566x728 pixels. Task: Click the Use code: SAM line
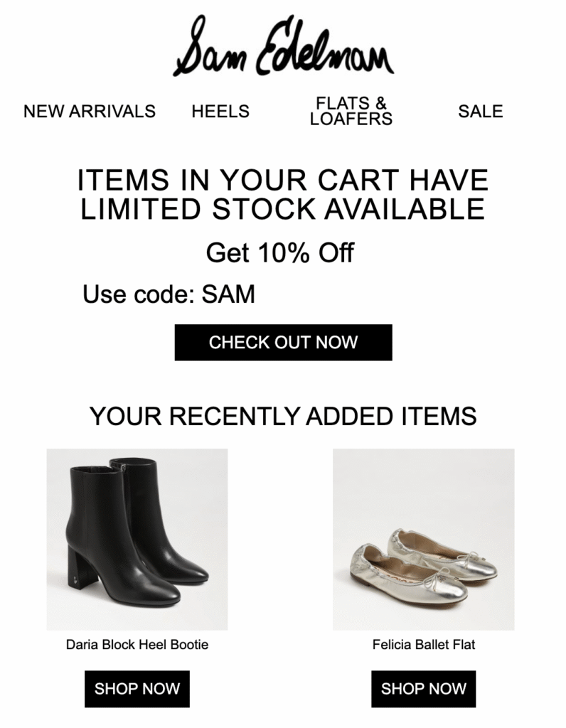tap(173, 291)
